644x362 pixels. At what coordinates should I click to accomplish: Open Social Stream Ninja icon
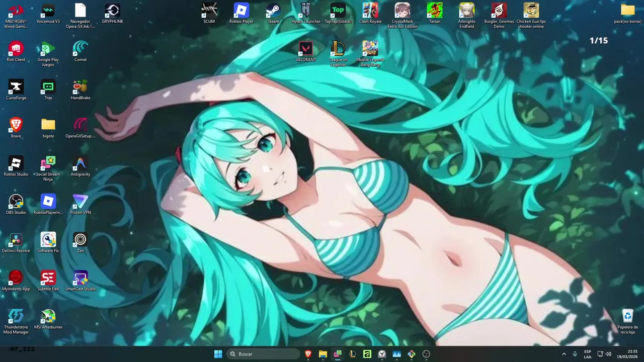[x=48, y=168]
